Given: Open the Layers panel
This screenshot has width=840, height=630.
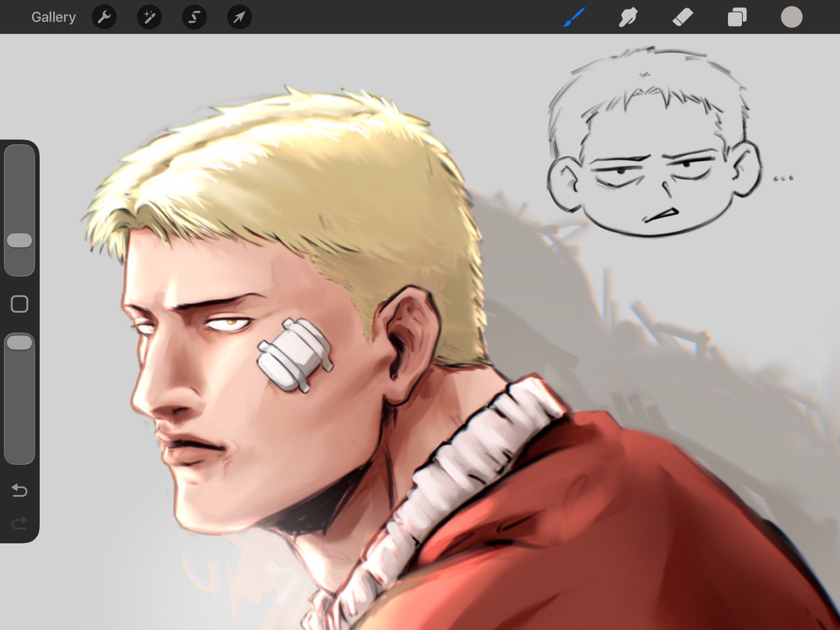Looking at the screenshot, I should point(737,17).
